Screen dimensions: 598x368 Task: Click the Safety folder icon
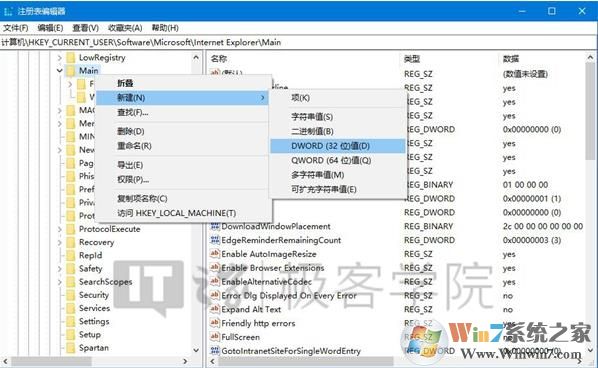71,268
